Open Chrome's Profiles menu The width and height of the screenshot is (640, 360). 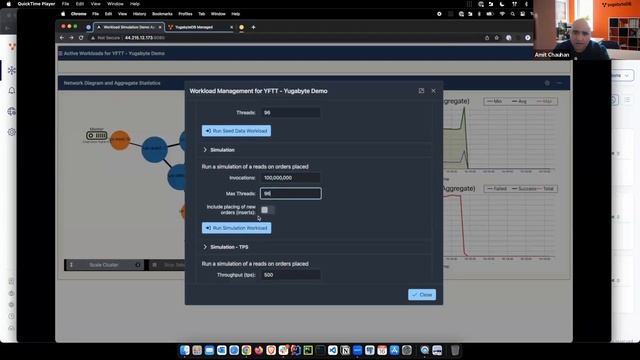[185, 14]
